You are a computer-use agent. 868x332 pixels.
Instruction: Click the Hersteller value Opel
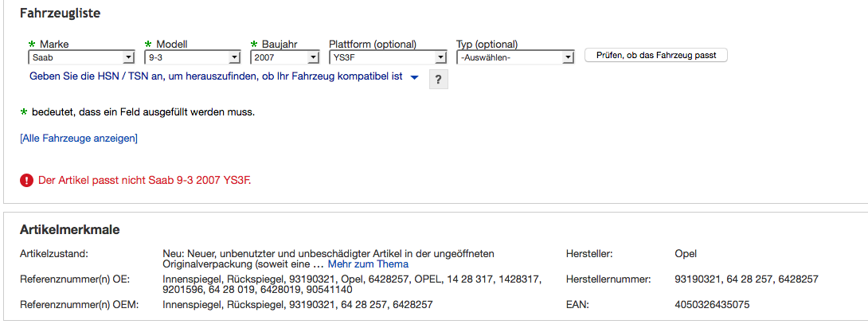click(x=686, y=254)
